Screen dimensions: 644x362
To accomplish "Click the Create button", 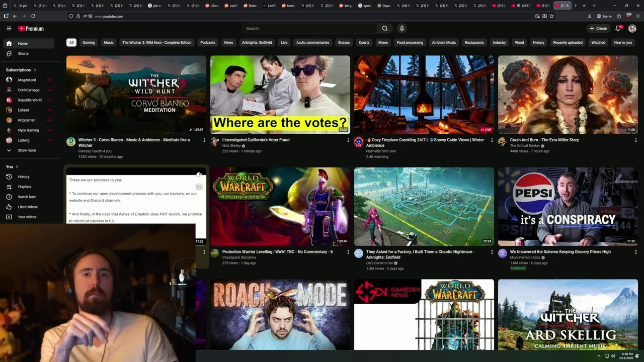I will [598, 29].
